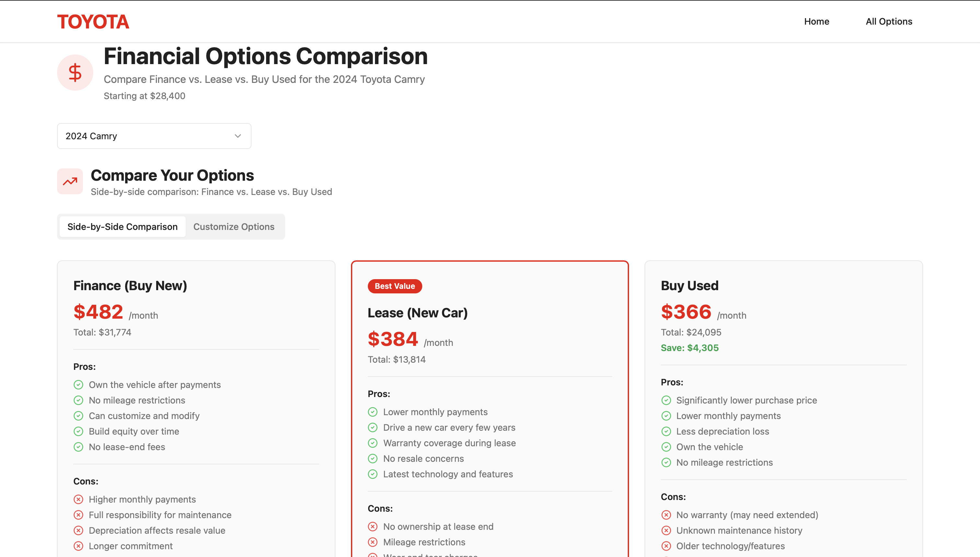Click the TOYOTA logo

pos(93,21)
